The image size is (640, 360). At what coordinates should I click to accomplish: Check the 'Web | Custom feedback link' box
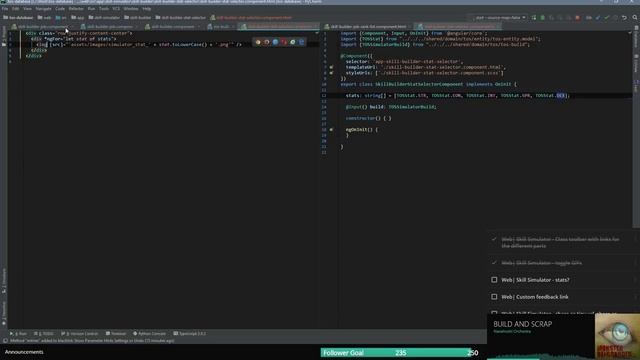tap(494, 297)
